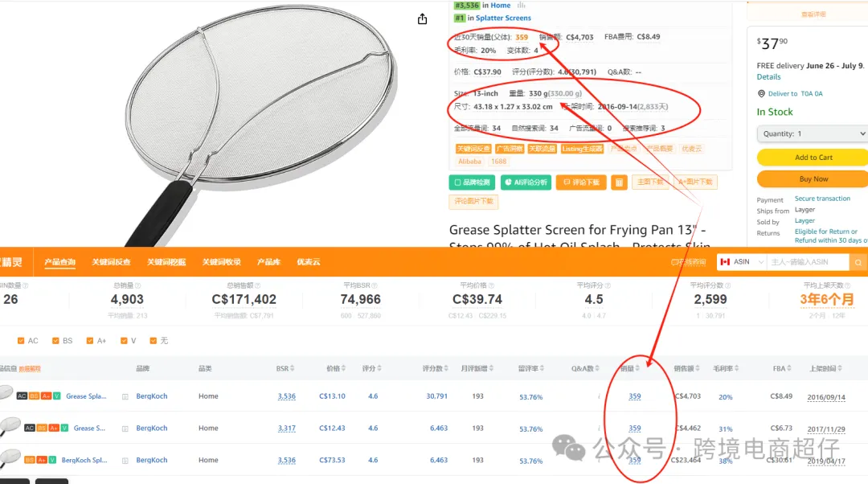Click the orange calculator icon button
Viewport: 868px width, 484px height.
coord(619,183)
